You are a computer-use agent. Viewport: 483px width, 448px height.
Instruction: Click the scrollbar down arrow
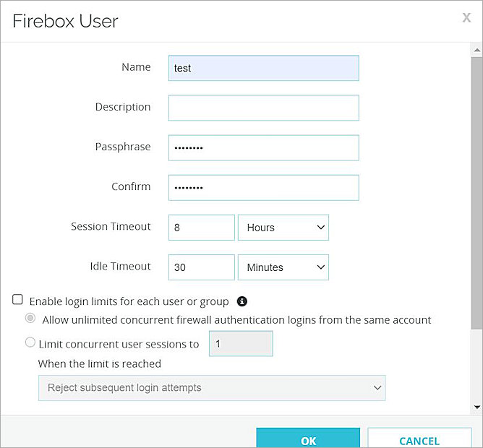pyautogui.click(x=476, y=407)
